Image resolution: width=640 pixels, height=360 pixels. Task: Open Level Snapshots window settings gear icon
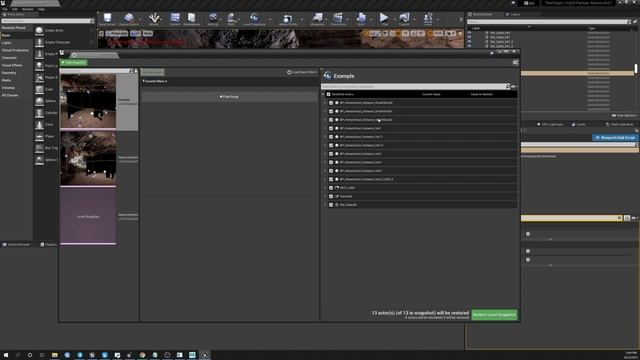tap(515, 62)
